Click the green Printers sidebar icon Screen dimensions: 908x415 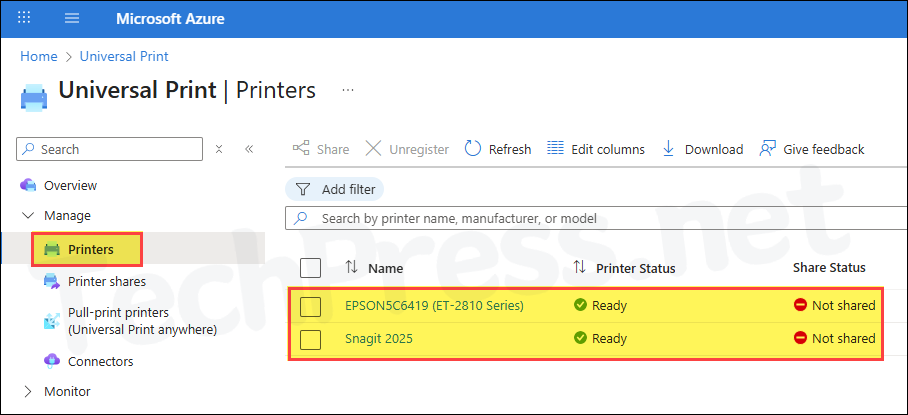click(x=52, y=249)
